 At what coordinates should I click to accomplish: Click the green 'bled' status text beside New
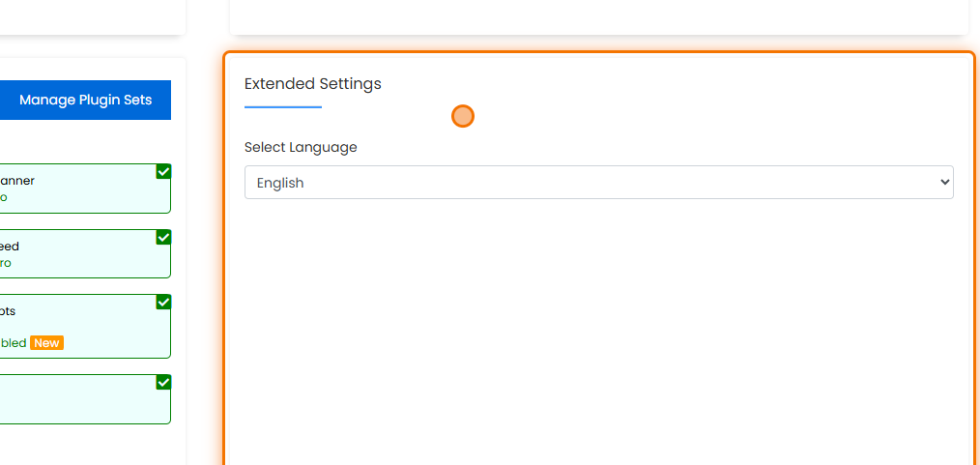point(14,343)
